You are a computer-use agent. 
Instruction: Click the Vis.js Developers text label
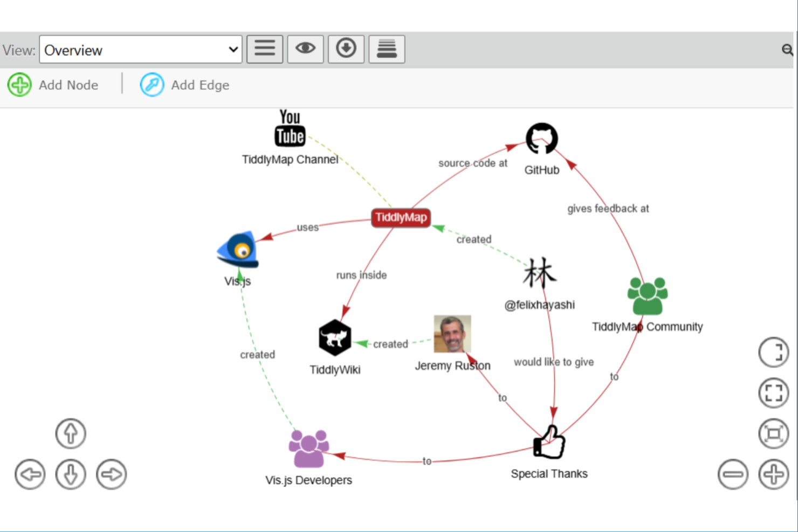coord(308,480)
